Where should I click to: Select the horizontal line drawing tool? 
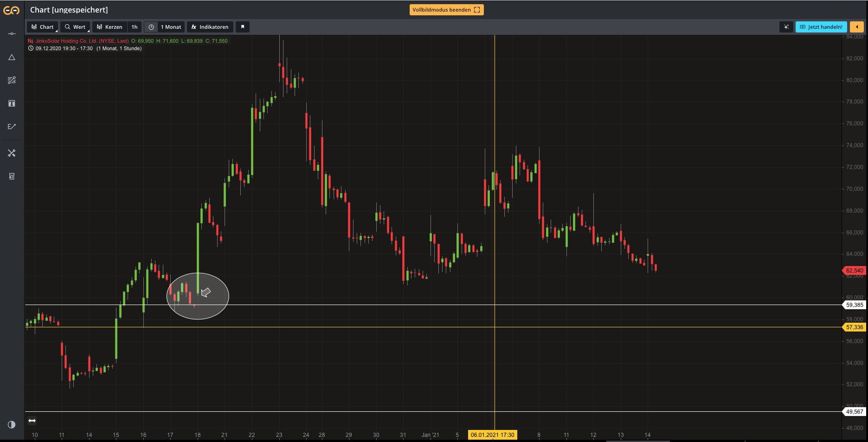coord(12,34)
